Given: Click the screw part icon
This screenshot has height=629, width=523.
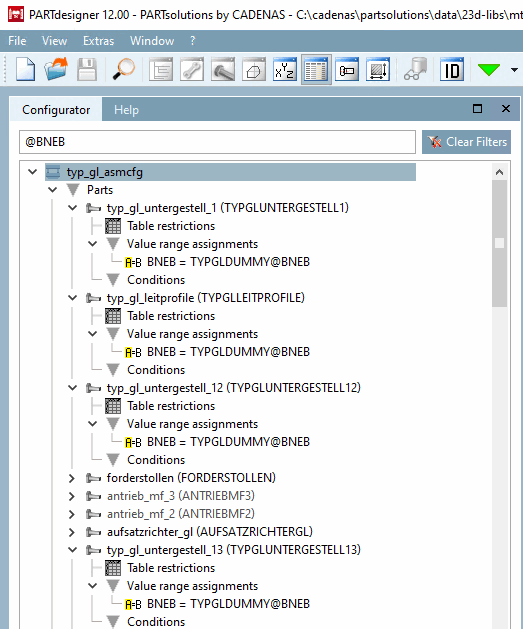Looking at the screenshot, I should pyautogui.click(x=223, y=70).
